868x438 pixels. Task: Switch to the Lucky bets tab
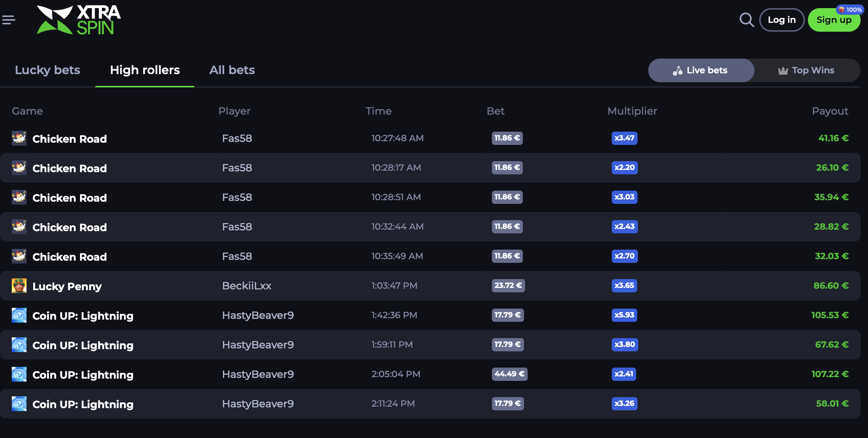click(48, 70)
